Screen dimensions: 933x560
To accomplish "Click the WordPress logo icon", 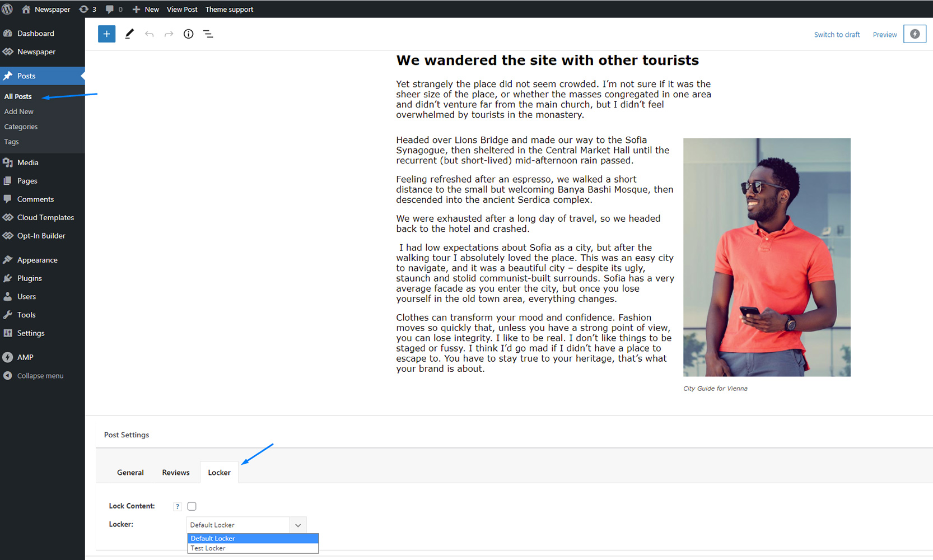I will point(7,9).
